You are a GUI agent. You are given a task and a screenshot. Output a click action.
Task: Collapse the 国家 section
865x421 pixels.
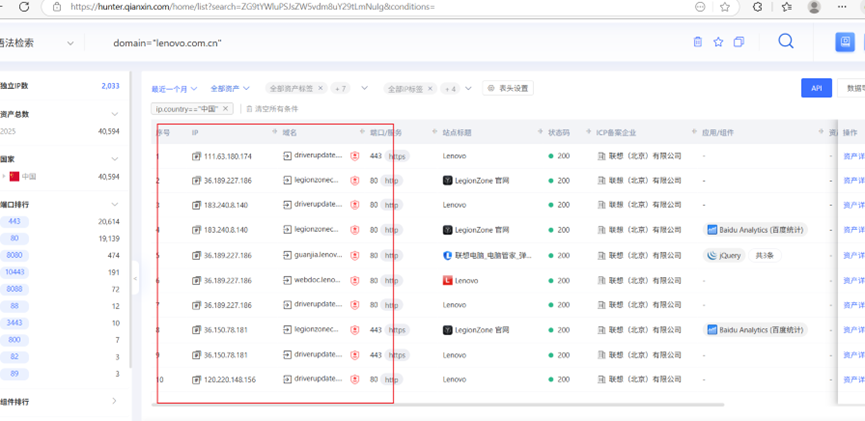click(115, 159)
